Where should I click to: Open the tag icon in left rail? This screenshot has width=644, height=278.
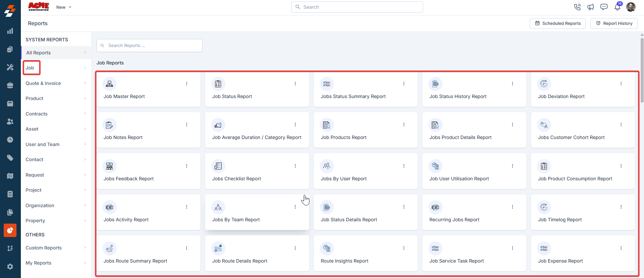10,158
